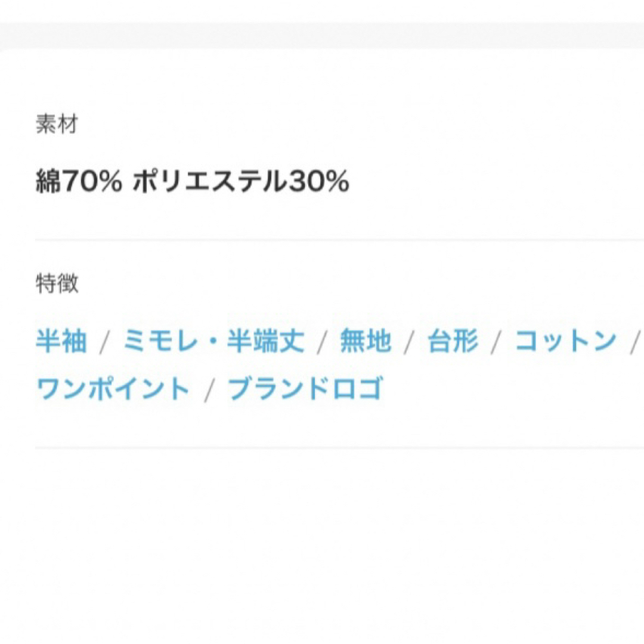Click the slash between ワンポイント and ブランドロゴ
The height and width of the screenshot is (644, 644).
(x=209, y=390)
